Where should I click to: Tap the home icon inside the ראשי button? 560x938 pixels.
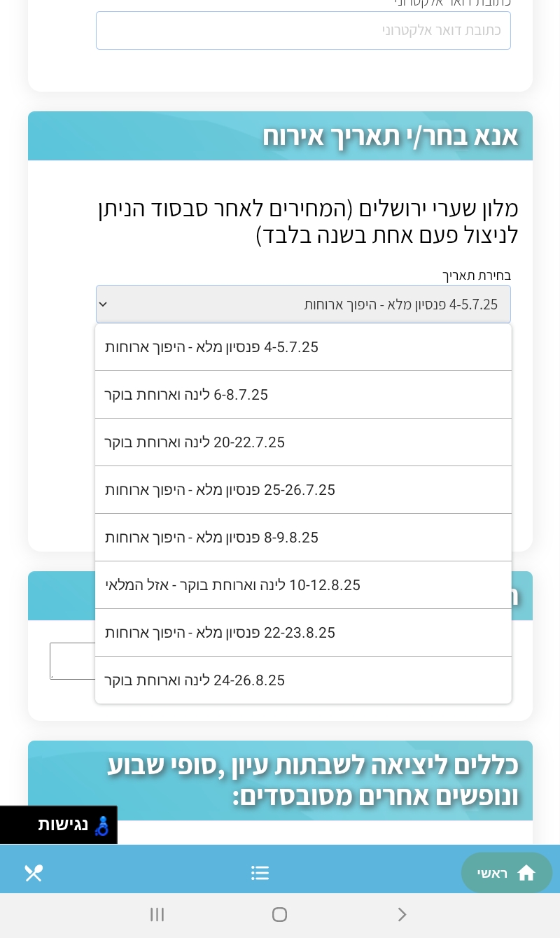[x=526, y=873]
